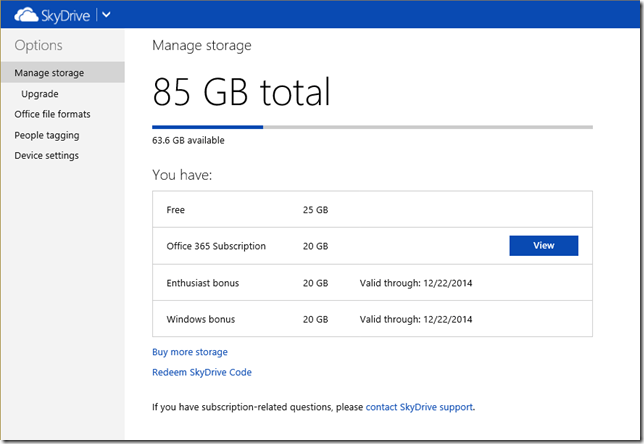The image size is (644, 444).
Task: Click the Buy more storage link
Action: point(190,352)
